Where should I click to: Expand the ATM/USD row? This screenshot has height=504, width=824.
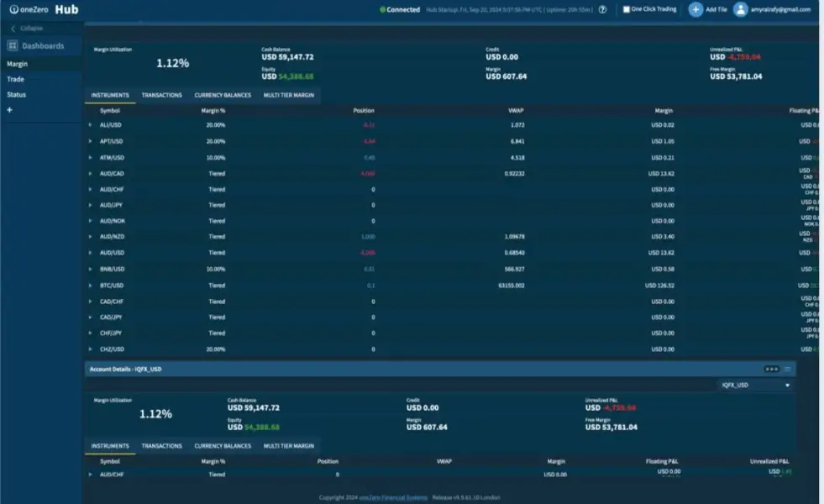pyautogui.click(x=90, y=158)
